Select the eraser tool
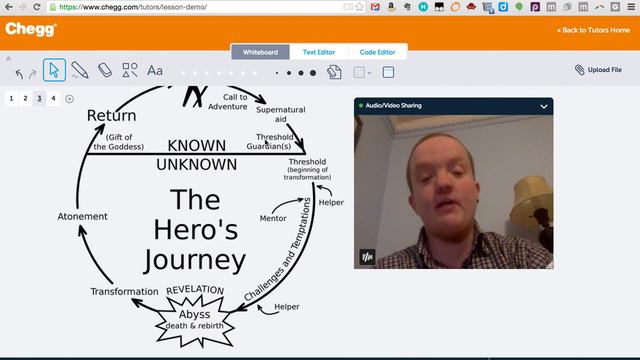 coord(105,70)
